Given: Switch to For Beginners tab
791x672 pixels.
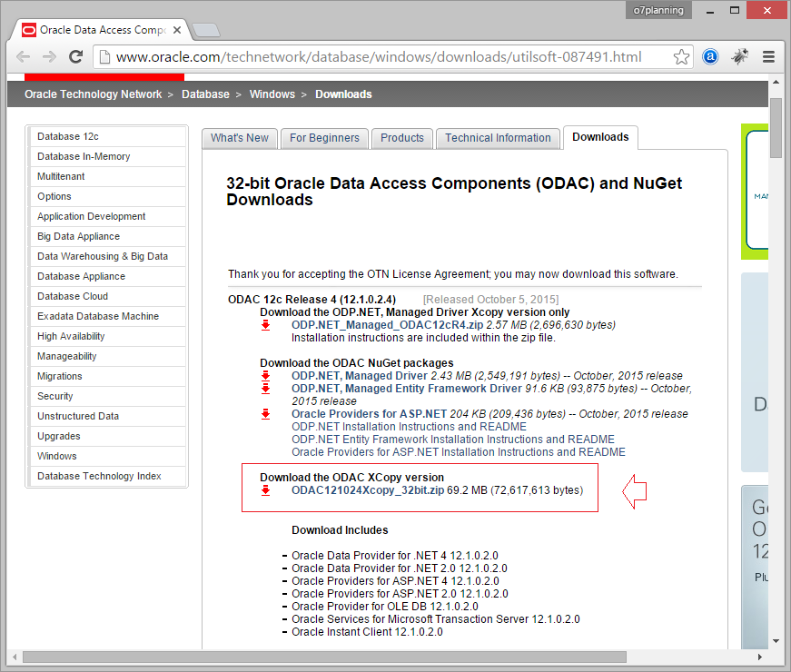Looking at the screenshot, I should [324, 138].
